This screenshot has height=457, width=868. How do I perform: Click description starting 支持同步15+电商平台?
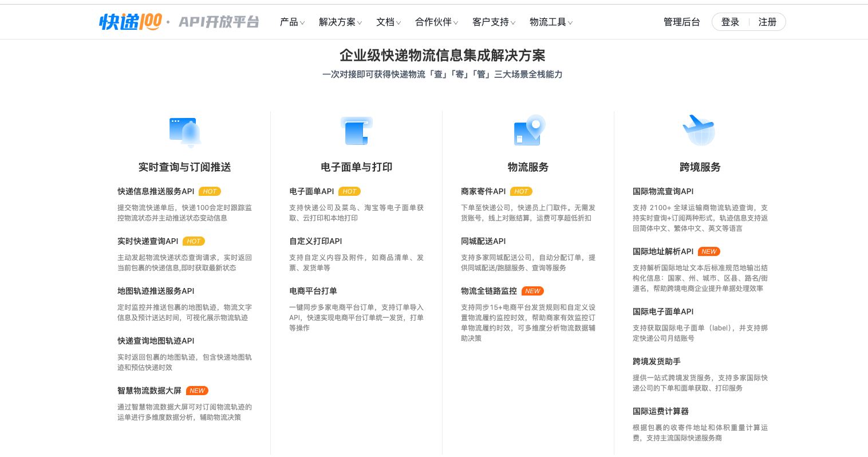[x=528, y=323]
